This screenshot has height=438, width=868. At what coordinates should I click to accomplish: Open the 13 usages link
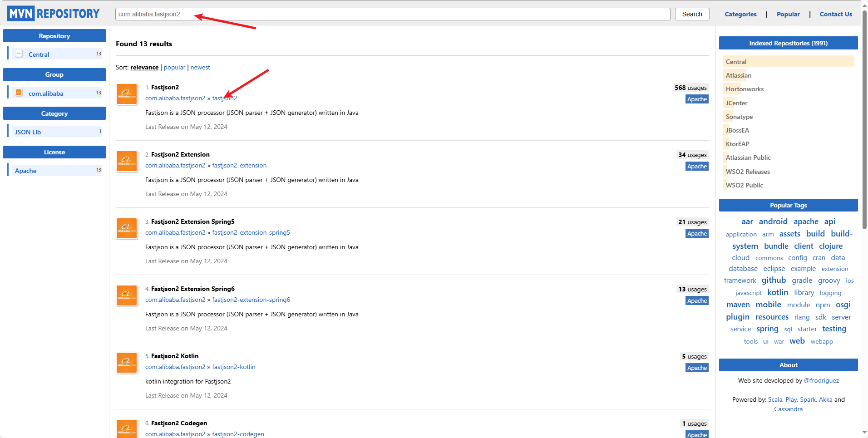pos(692,289)
